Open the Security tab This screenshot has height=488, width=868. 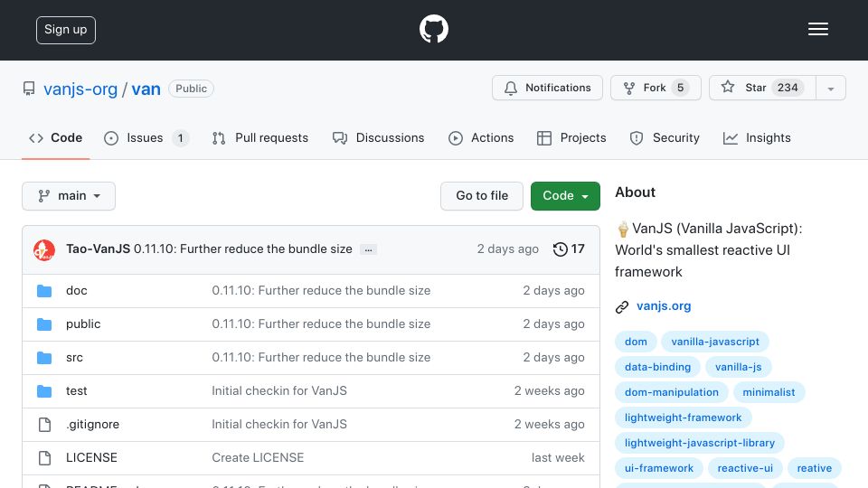(x=665, y=137)
